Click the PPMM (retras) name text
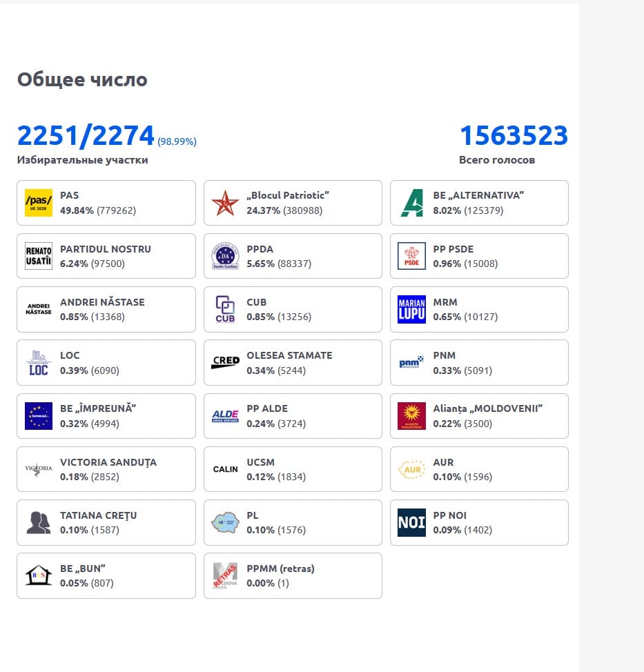Viewport: 644px width, 672px height. pyautogui.click(x=280, y=569)
